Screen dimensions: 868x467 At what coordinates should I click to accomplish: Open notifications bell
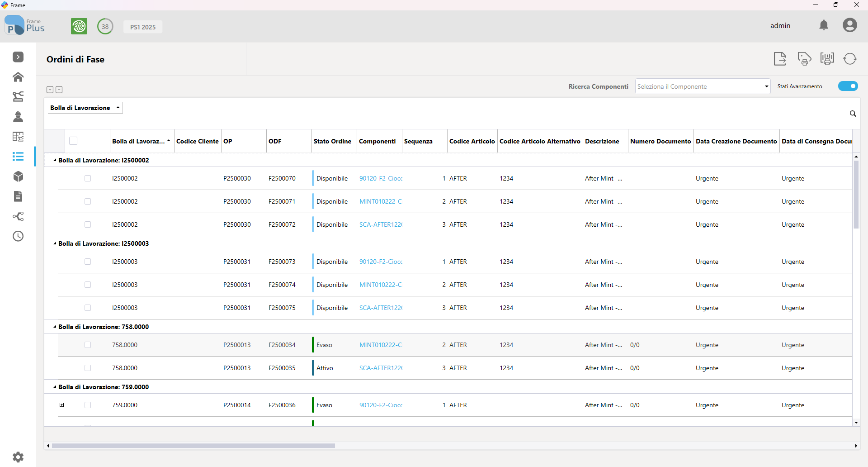[824, 25]
